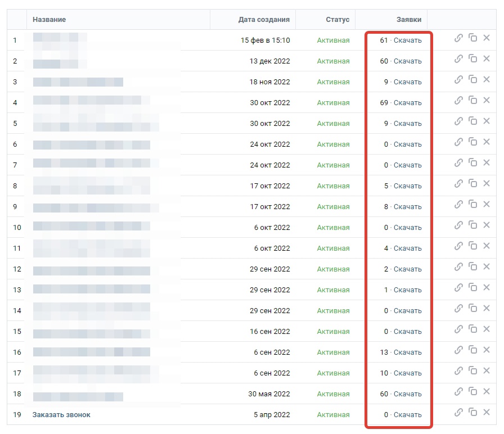504x434 pixels.
Task: Open the Заказать звонок form
Action: pos(61,415)
